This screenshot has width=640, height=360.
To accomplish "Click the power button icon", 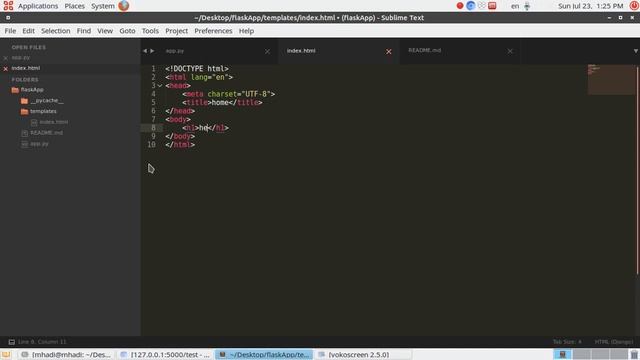I will (x=634, y=6).
